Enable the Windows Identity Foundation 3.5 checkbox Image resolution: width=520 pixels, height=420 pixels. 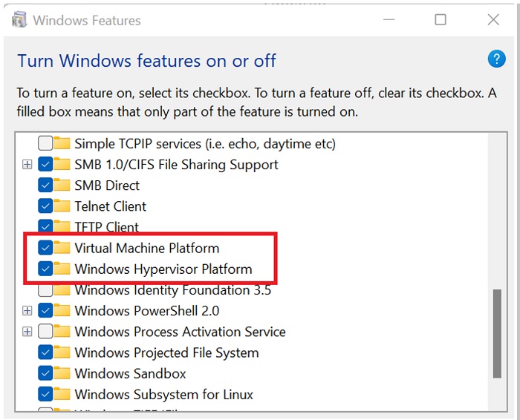tap(45, 290)
